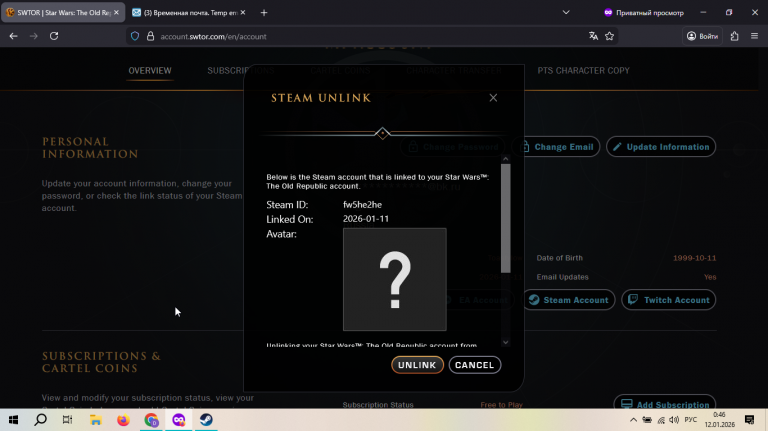Click the Linked On date 2026-01-11
768x431 pixels.
[x=366, y=219]
